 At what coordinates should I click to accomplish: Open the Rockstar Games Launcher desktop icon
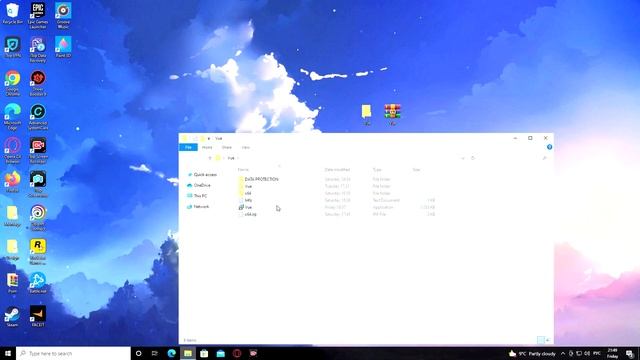(x=38, y=251)
